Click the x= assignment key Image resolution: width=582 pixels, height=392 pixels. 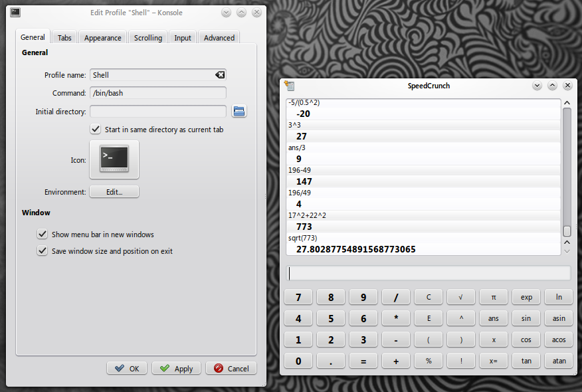point(493,361)
